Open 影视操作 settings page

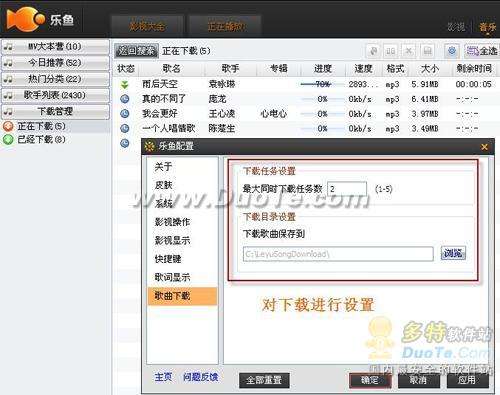click(x=172, y=222)
